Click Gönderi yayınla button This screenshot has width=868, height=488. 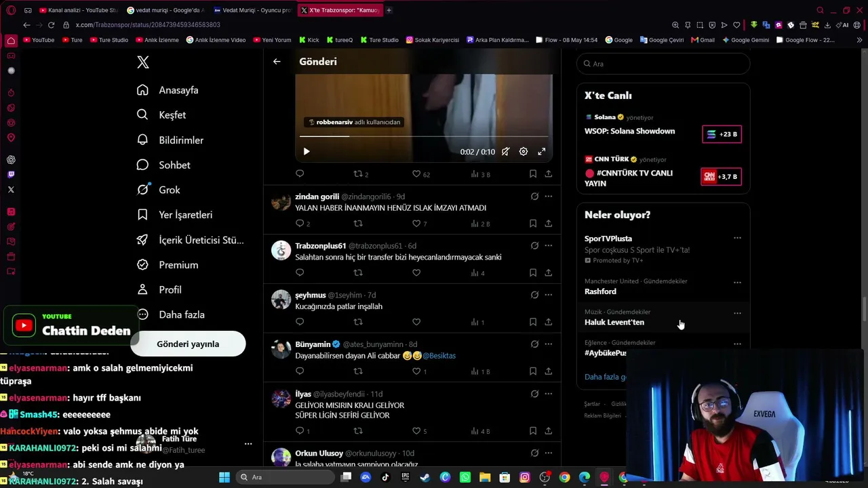click(x=188, y=344)
